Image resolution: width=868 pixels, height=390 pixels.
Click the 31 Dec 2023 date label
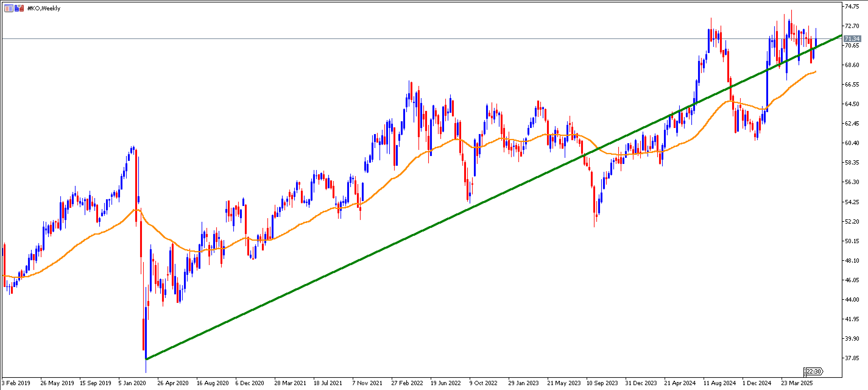click(641, 383)
